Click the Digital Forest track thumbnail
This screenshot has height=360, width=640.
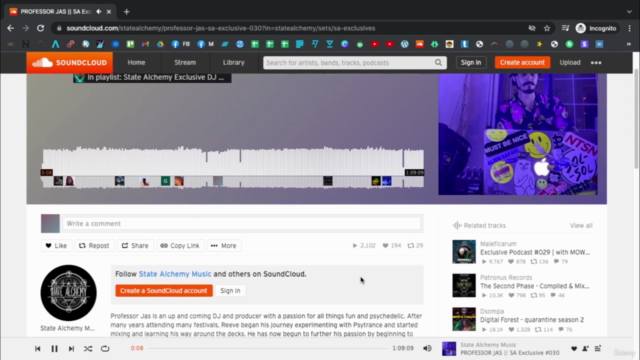pyautogui.click(x=464, y=319)
